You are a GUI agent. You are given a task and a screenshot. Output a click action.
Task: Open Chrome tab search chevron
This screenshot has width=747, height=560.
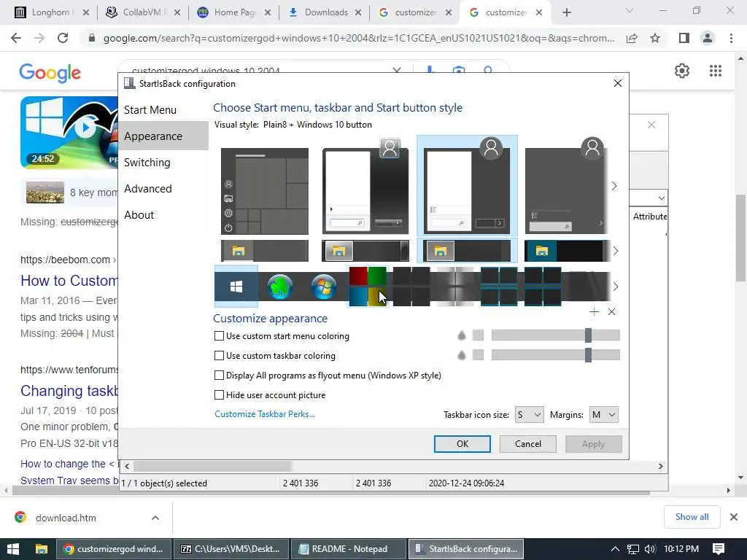click(630, 10)
